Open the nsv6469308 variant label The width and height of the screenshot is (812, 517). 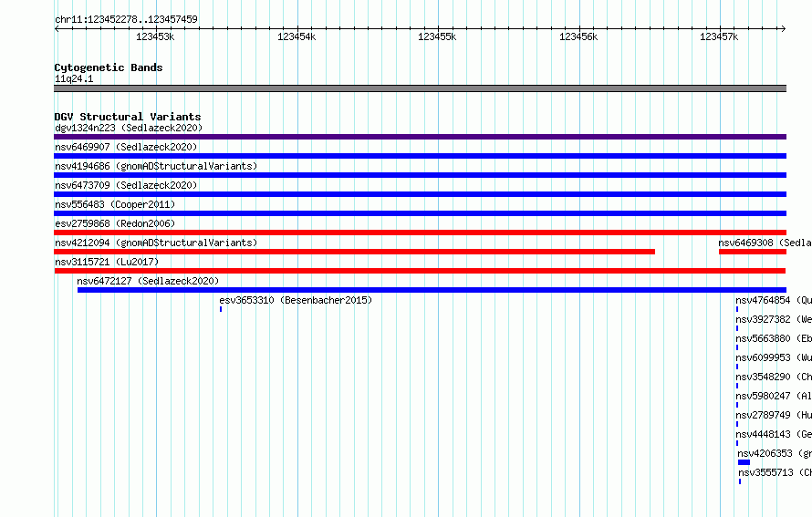coord(765,243)
